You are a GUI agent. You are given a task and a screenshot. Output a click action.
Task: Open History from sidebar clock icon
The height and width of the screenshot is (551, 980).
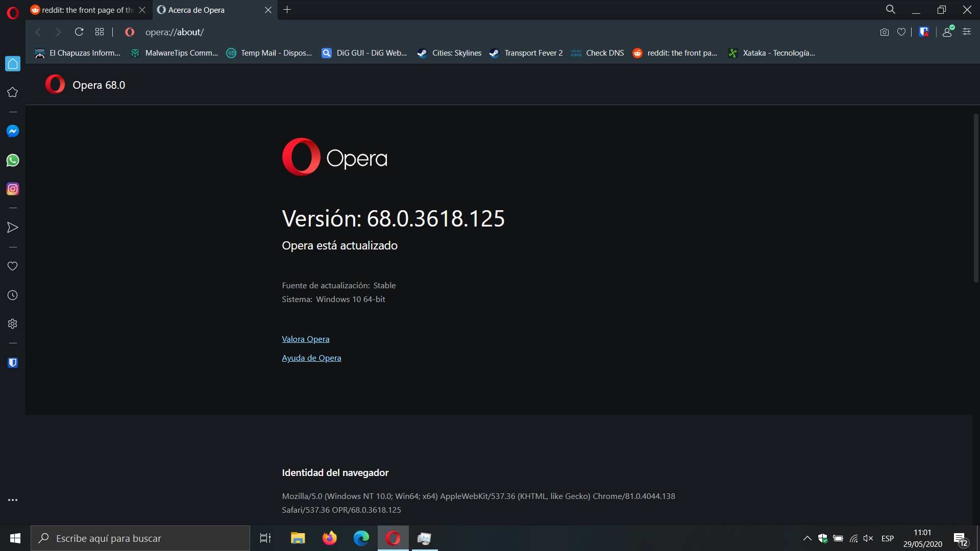click(x=13, y=295)
